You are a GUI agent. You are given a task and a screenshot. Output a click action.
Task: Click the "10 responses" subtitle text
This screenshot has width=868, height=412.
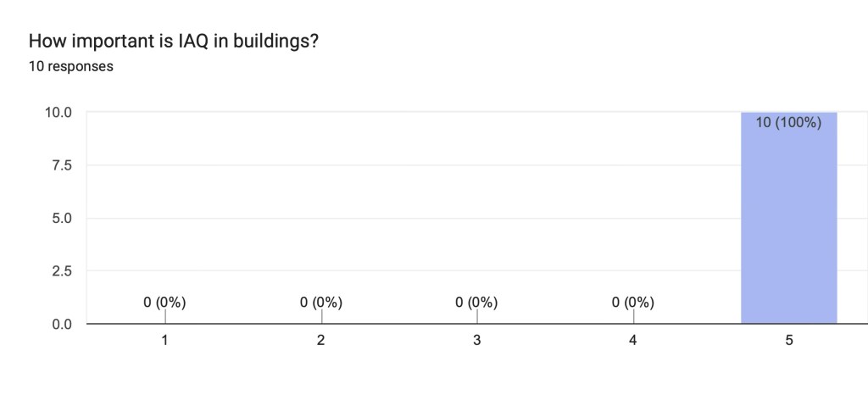point(70,67)
